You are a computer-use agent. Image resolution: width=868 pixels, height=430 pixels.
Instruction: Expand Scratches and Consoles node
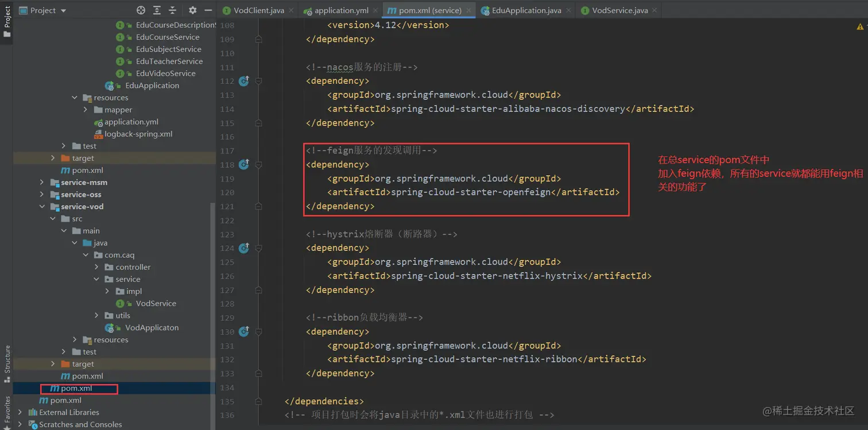pyautogui.click(x=20, y=424)
